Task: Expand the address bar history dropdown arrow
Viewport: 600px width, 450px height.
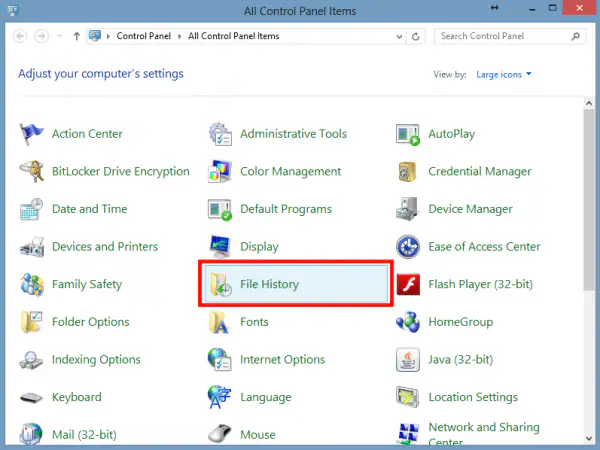Action: coord(399,37)
